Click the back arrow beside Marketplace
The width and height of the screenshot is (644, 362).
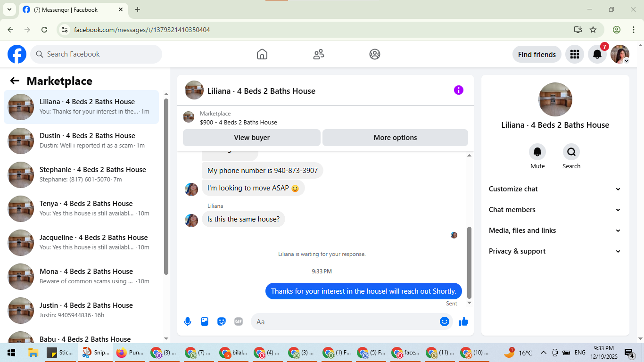15,81
